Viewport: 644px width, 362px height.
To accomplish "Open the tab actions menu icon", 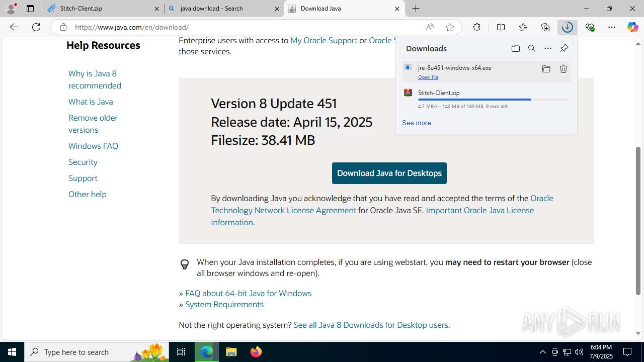I will [30, 9].
